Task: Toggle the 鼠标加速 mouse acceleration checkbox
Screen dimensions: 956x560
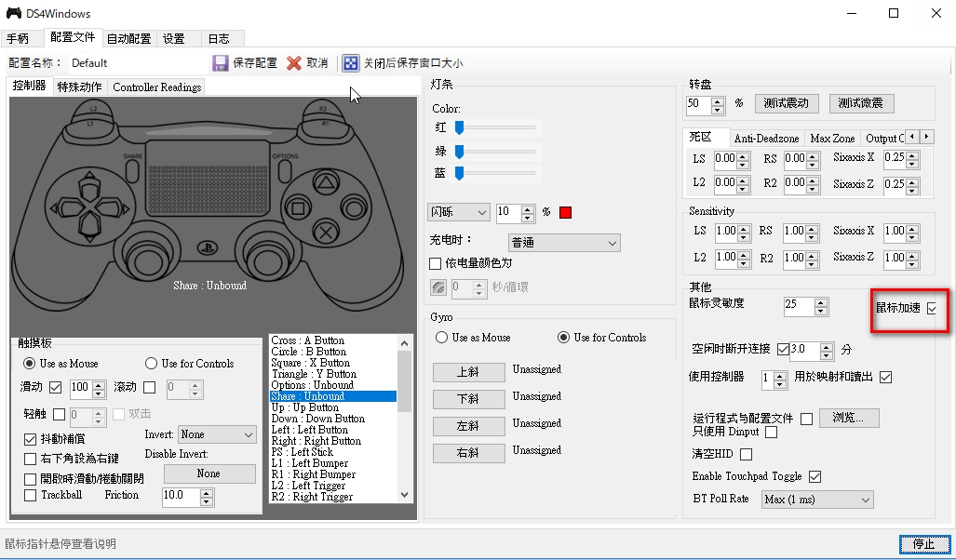Action: 932,308
